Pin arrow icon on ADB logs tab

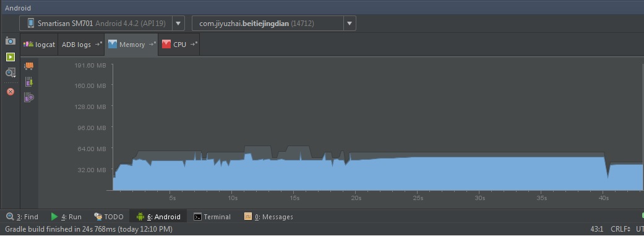[98, 44]
